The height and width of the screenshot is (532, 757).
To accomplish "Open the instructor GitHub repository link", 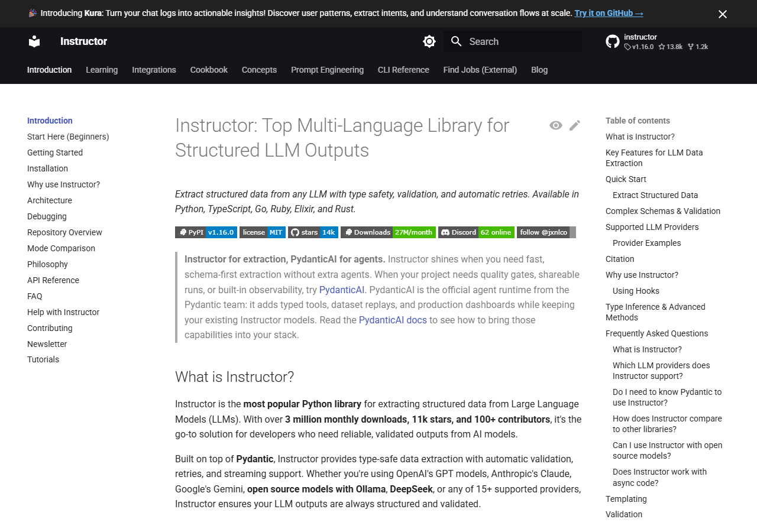I will click(x=657, y=41).
